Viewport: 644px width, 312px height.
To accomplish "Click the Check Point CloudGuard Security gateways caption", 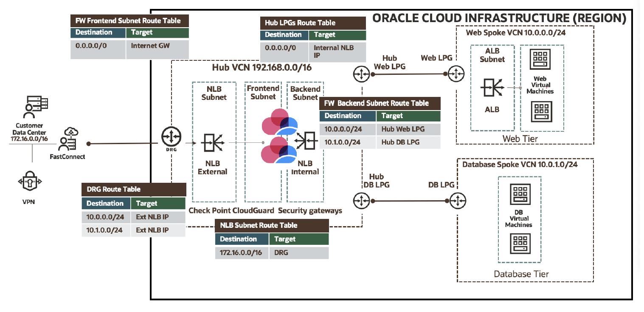I will (265, 210).
